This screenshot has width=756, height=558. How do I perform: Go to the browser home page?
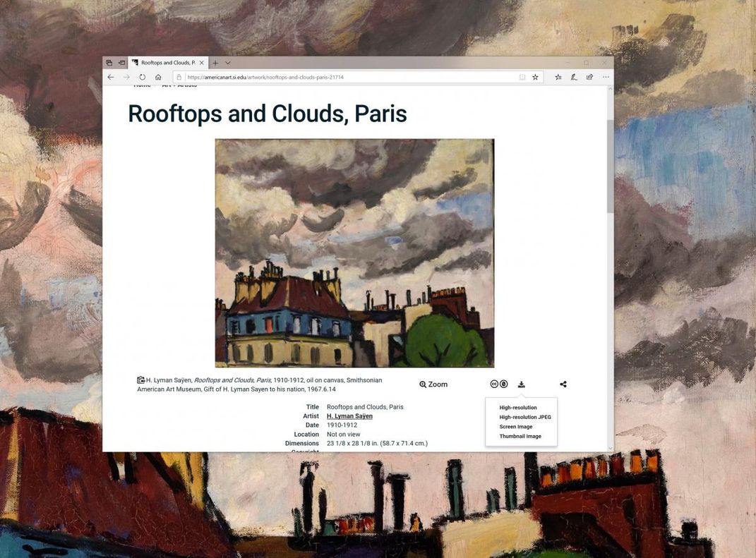pyautogui.click(x=158, y=77)
